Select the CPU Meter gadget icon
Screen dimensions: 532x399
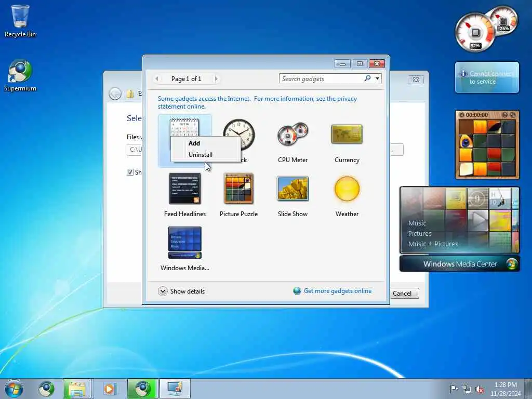(x=292, y=134)
